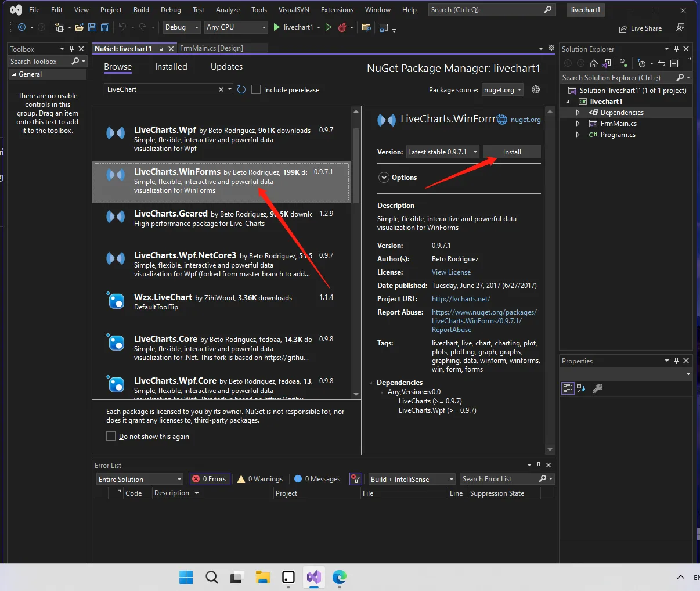The image size is (700, 591).
Task: Click the Navigate Backward toolbar icon
Action: coord(21,27)
